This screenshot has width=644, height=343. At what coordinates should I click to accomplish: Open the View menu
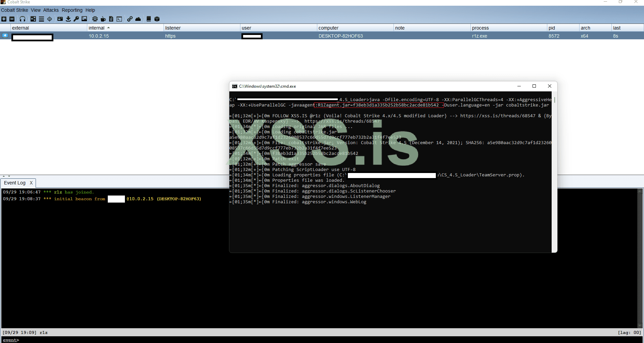point(36,10)
